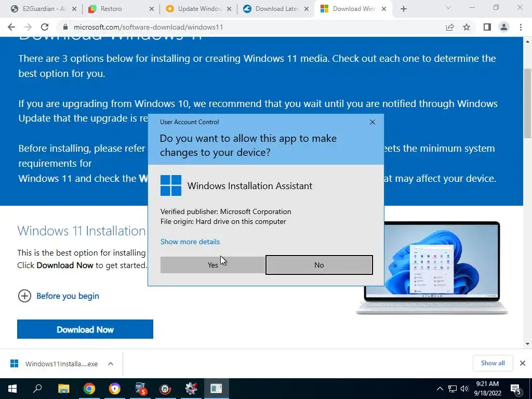Go back to the previous page
The width and height of the screenshot is (532, 399).
click(x=11, y=27)
